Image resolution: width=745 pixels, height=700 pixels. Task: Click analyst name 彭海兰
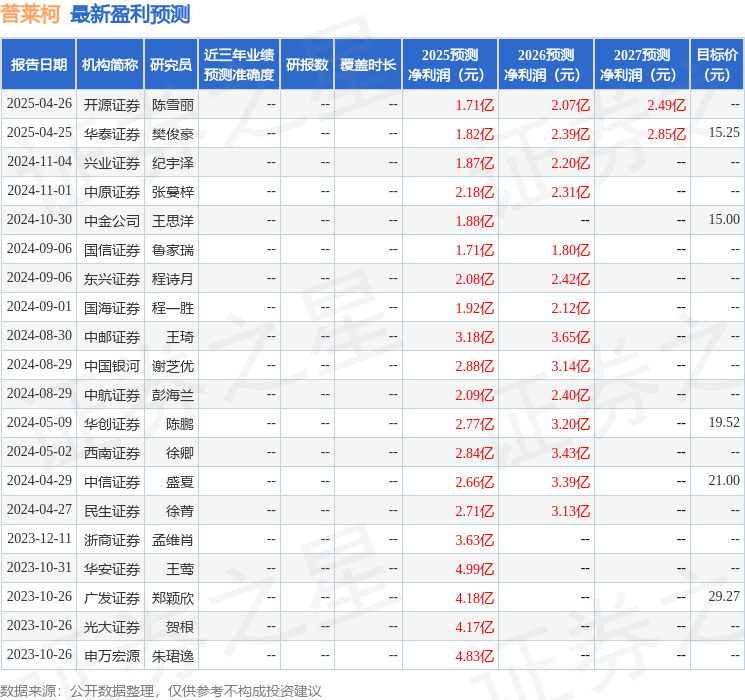click(x=172, y=395)
